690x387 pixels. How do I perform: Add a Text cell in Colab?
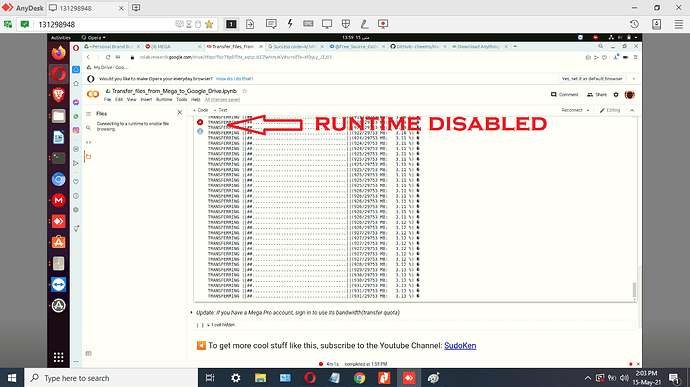[220, 110]
